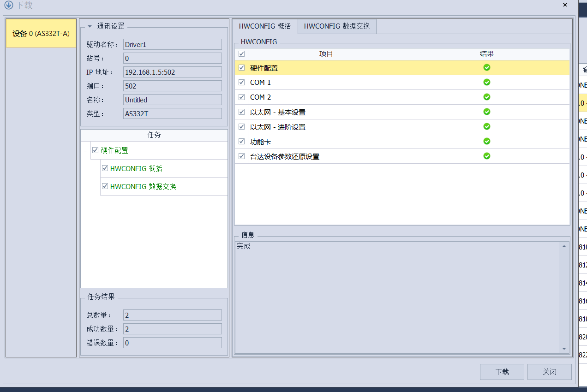Click the green success icon for 硬件配置 row
The height and width of the screenshot is (392, 587).
click(486, 67)
